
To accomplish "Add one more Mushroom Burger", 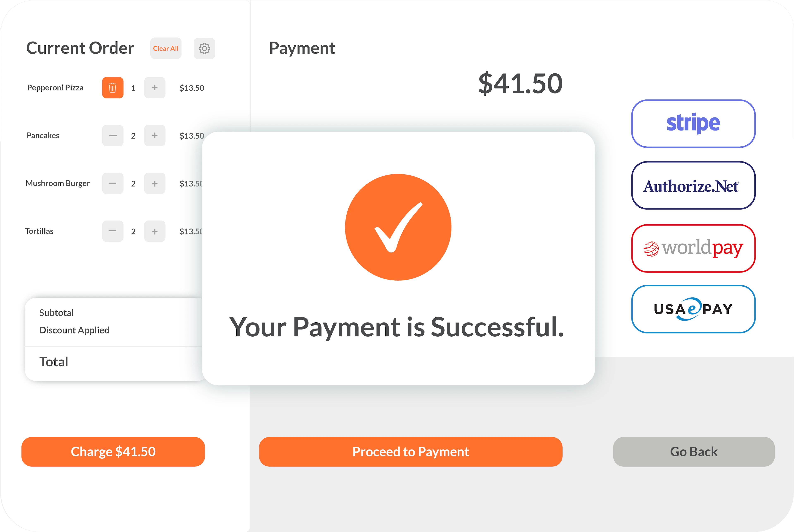I will pos(155,183).
